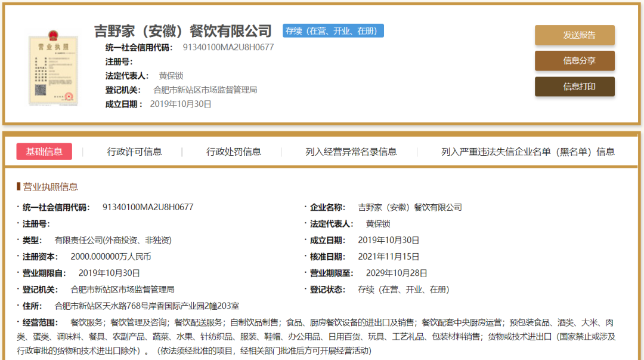Screen dimensions: 644x360
Task: Click header founding date 2019年10月30日
Action: click(180, 104)
